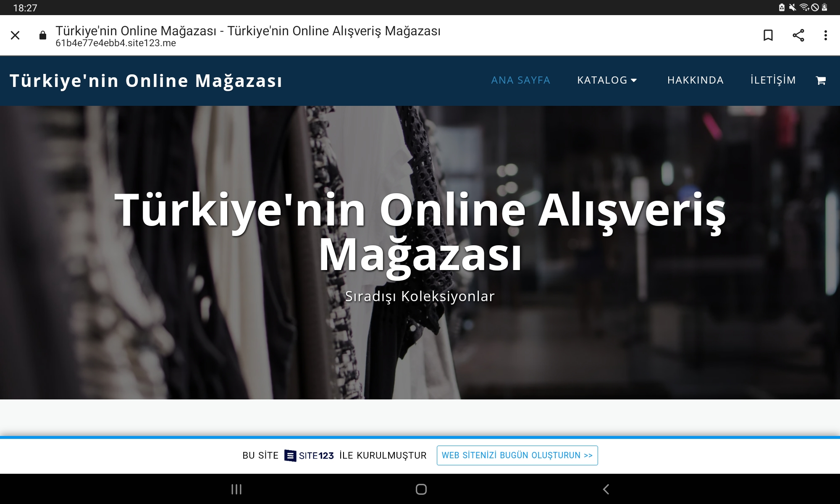Open the shopping cart
The width and height of the screenshot is (840, 504).
tap(821, 80)
